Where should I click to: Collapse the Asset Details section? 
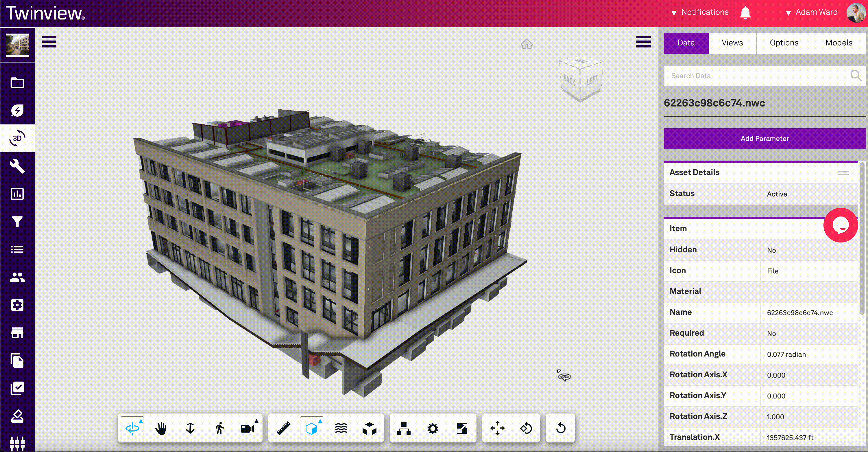coord(843,173)
